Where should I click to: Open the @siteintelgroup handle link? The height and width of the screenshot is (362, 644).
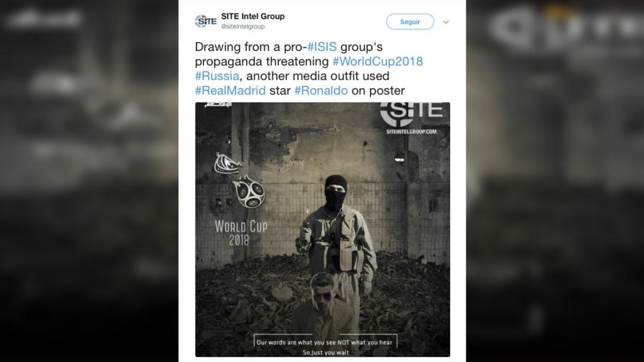pyautogui.click(x=243, y=26)
